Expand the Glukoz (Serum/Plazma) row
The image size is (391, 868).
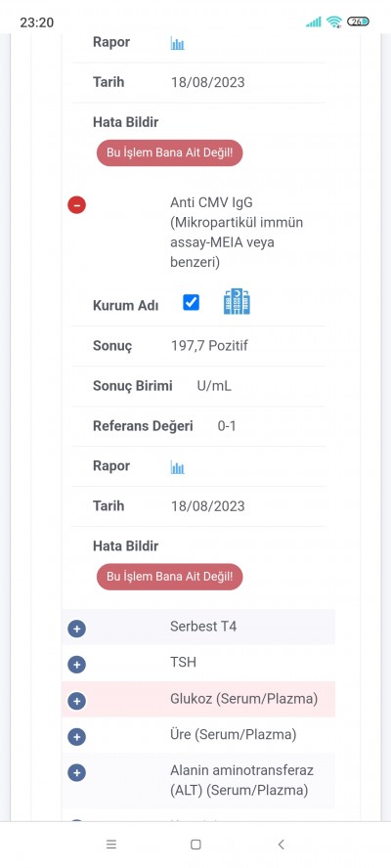click(76, 701)
